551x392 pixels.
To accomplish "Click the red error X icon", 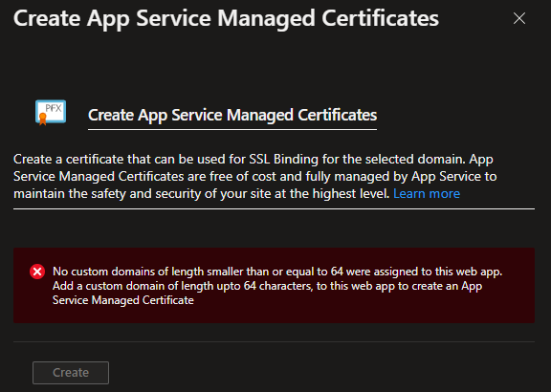I will [x=37, y=272].
